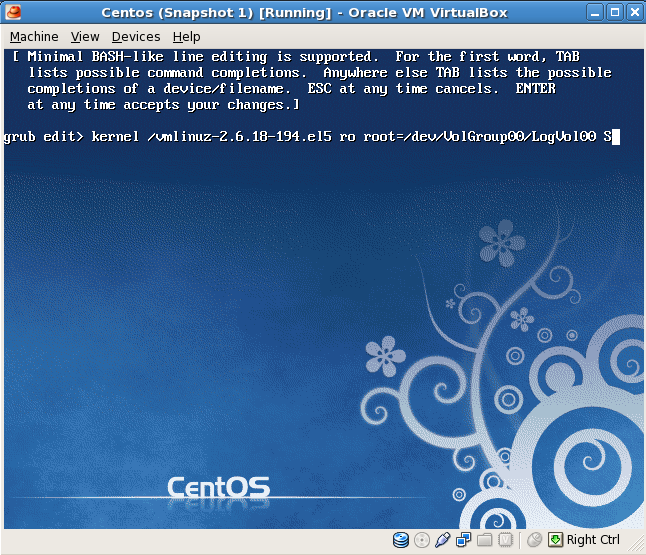Open the Machine menu
The image size is (646, 555).
click(34, 36)
